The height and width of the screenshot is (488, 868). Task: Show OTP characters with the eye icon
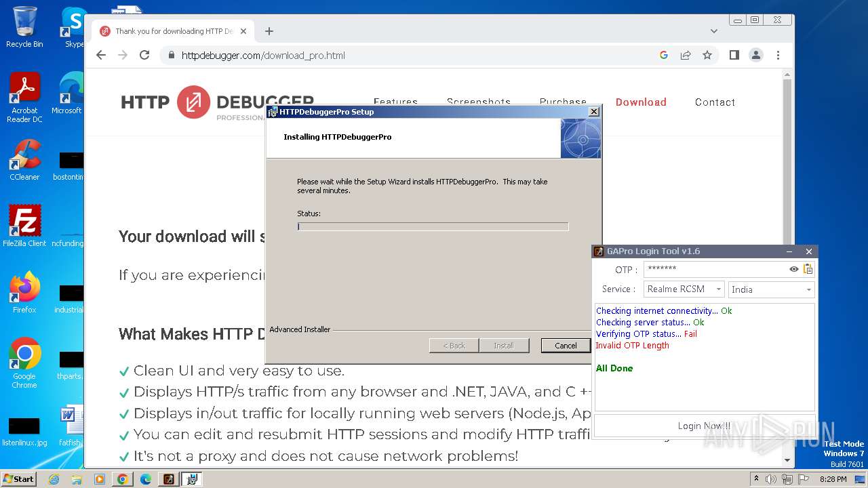tap(793, 269)
